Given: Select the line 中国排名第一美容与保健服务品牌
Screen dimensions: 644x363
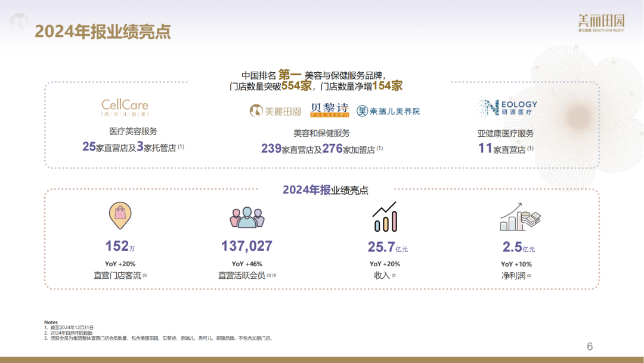Looking at the screenshot, I should (314, 75).
